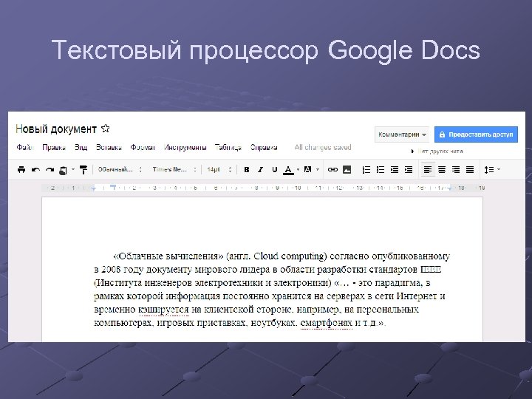Decrease the paragraph indent

coord(395,169)
